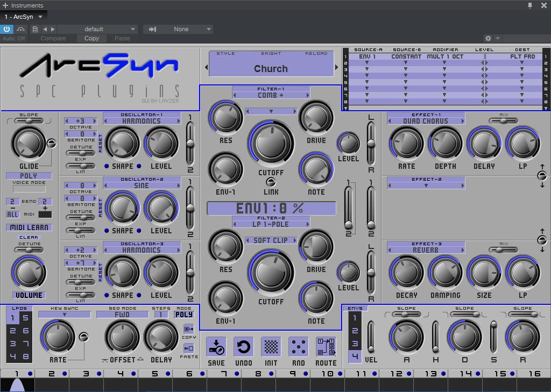551x392 pixels.
Task: Select LFO number 5
Action: [26, 318]
